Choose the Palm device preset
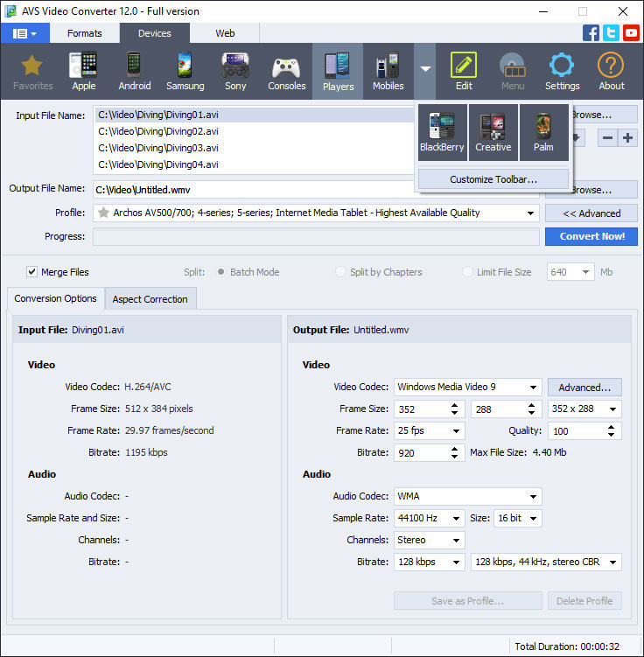This screenshot has height=657, width=644. (x=543, y=132)
